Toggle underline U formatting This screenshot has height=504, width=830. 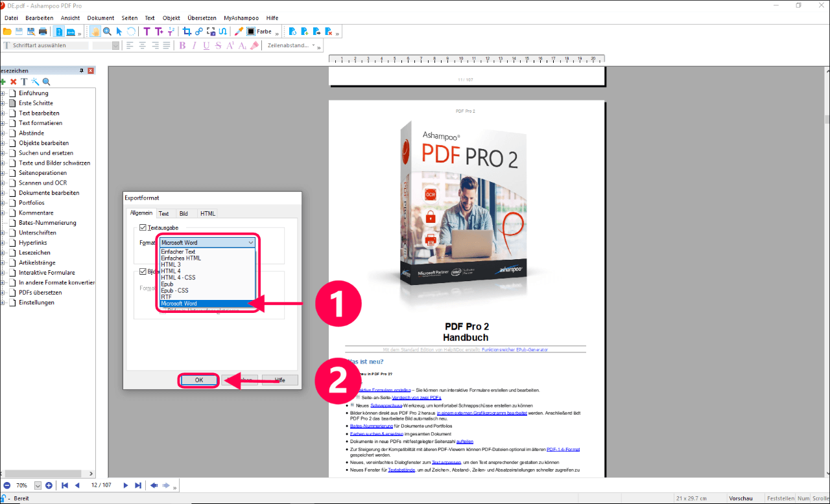206,45
